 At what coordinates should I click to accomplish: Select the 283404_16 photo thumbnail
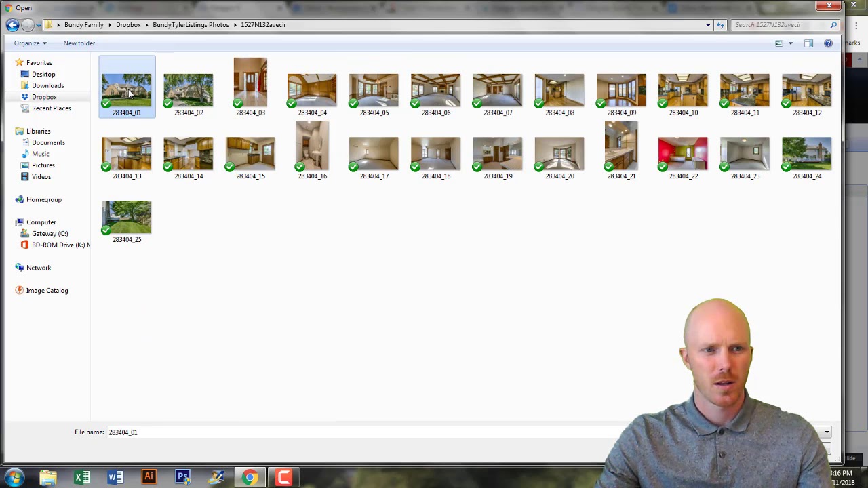coord(312,146)
